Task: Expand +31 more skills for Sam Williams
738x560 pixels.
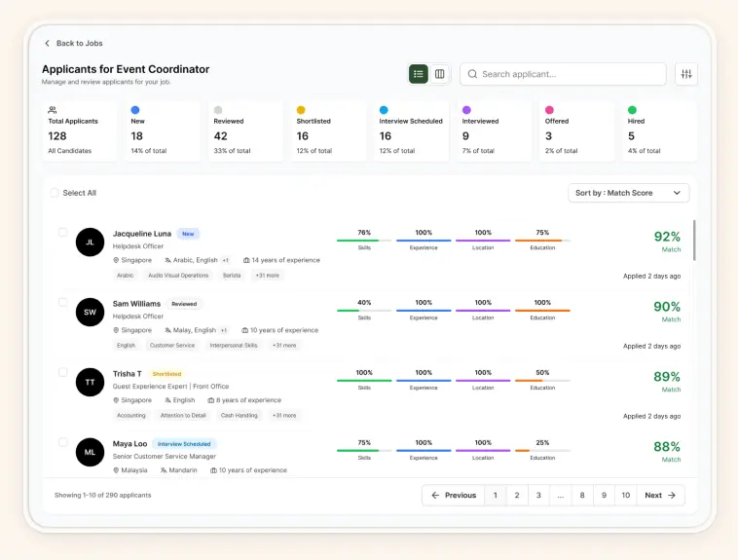Action: click(284, 345)
